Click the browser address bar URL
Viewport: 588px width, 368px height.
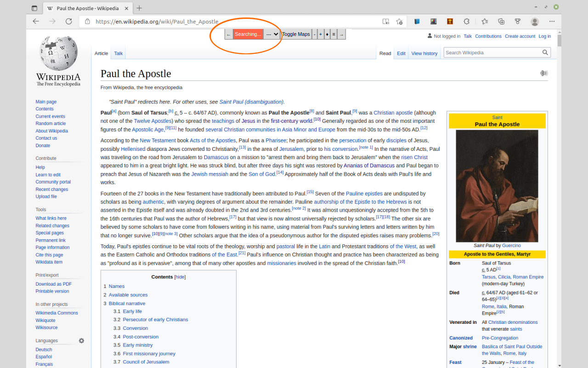(157, 21)
